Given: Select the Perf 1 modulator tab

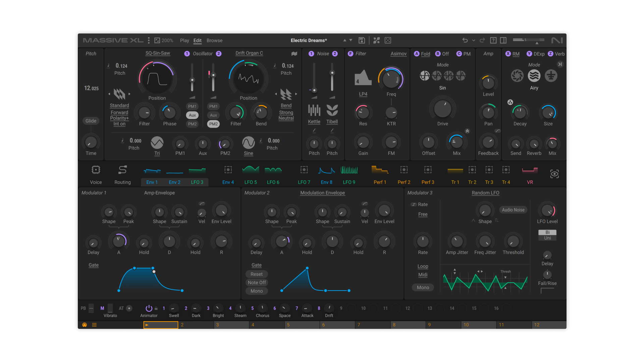Looking at the screenshot, I should [380, 176].
